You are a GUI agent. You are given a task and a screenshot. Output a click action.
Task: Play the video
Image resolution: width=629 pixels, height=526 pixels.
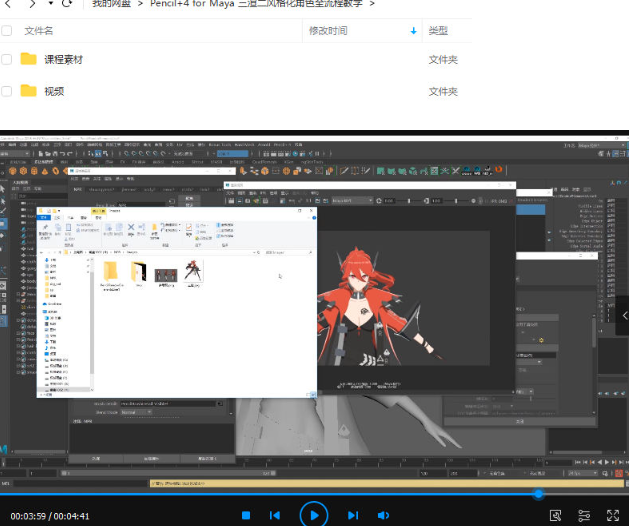pos(314,515)
